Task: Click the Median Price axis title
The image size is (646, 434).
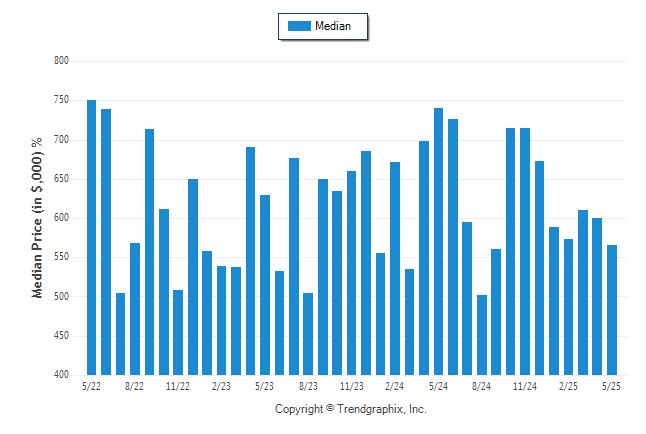Action: tap(37, 218)
